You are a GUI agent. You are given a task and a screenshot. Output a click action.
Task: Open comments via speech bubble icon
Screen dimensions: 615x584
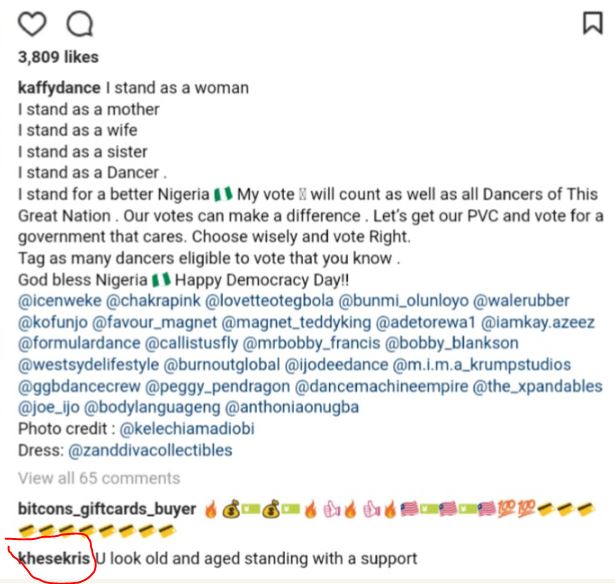(78, 23)
